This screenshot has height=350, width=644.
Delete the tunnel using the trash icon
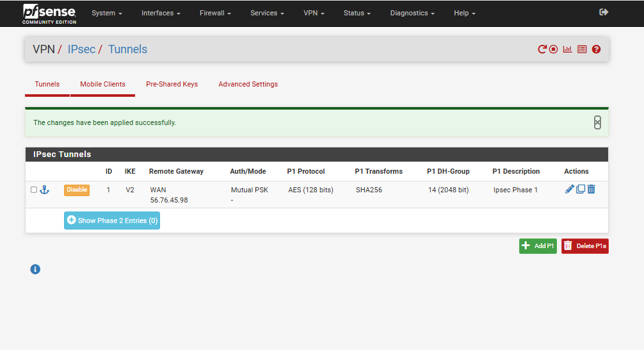click(x=592, y=189)
